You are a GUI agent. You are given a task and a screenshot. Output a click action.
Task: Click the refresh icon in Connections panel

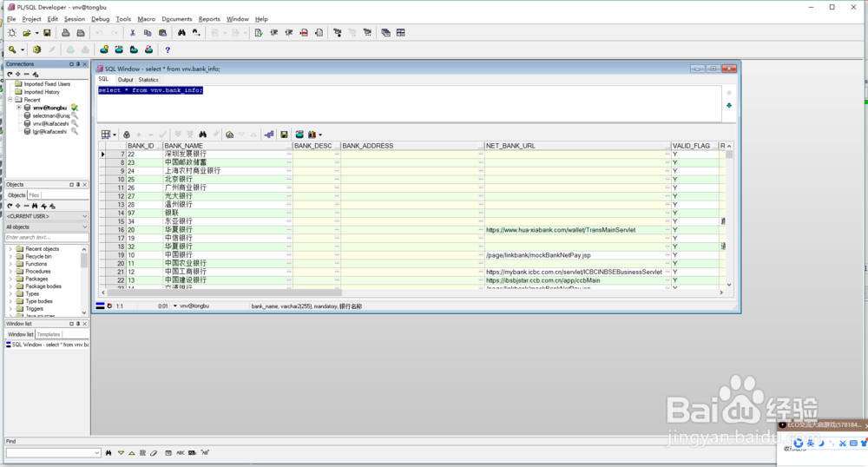pos(10,74)
